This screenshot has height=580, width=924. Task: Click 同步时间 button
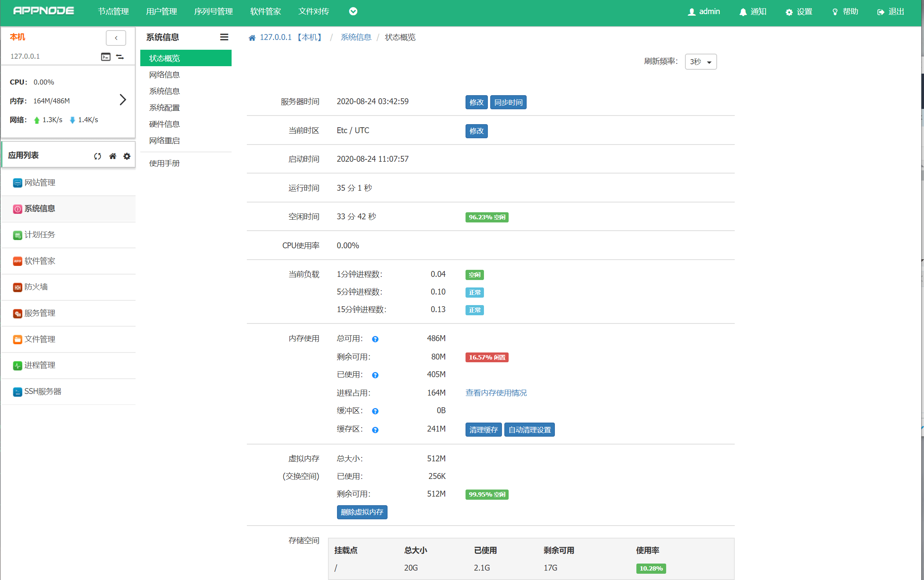[x=508, y=102]
